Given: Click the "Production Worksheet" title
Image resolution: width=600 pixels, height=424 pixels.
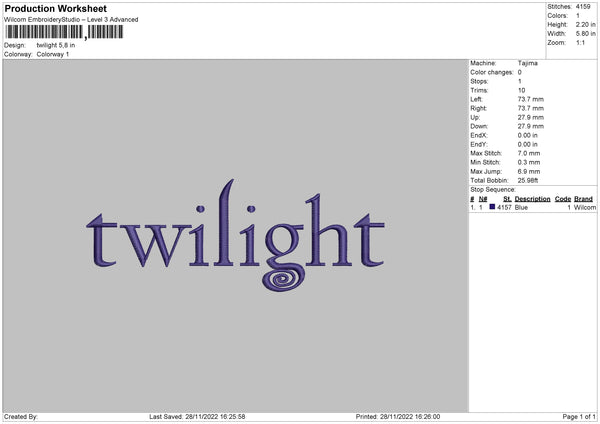Looking at the screenshot, I should click(x=55, y=8).
